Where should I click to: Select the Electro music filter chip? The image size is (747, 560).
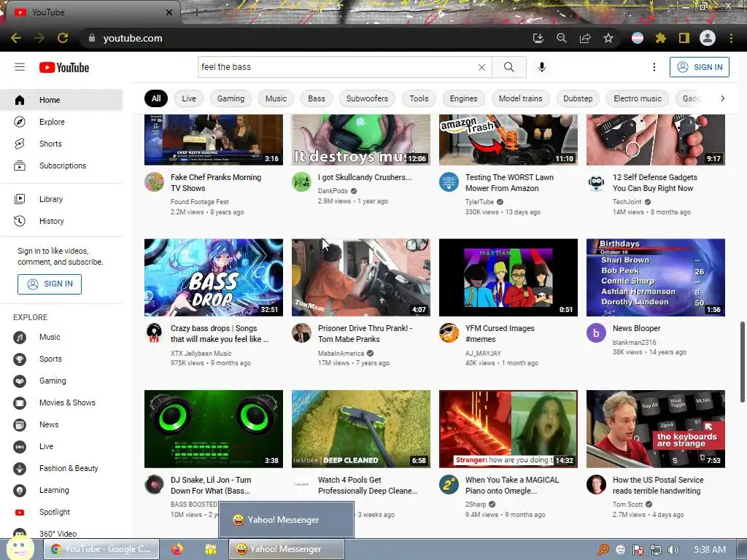638,98
